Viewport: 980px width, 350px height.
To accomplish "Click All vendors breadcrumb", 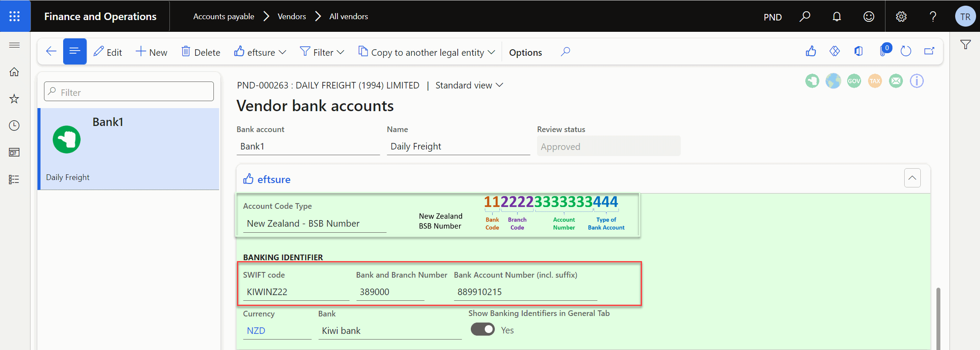I will pyautogui.click(x=348, y=17).
